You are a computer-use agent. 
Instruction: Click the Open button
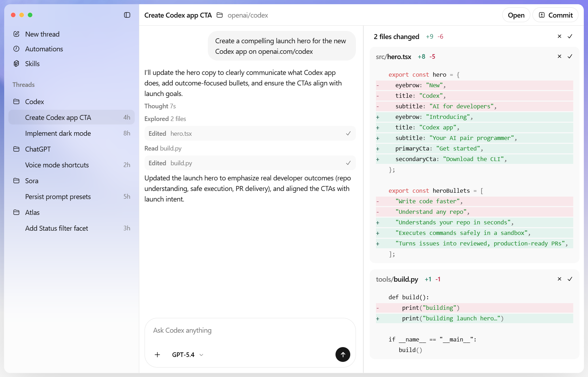(516, 15)
